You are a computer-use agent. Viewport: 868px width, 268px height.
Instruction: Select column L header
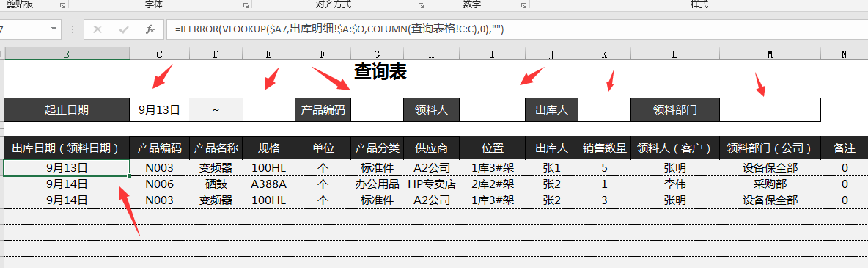point(674,54)
